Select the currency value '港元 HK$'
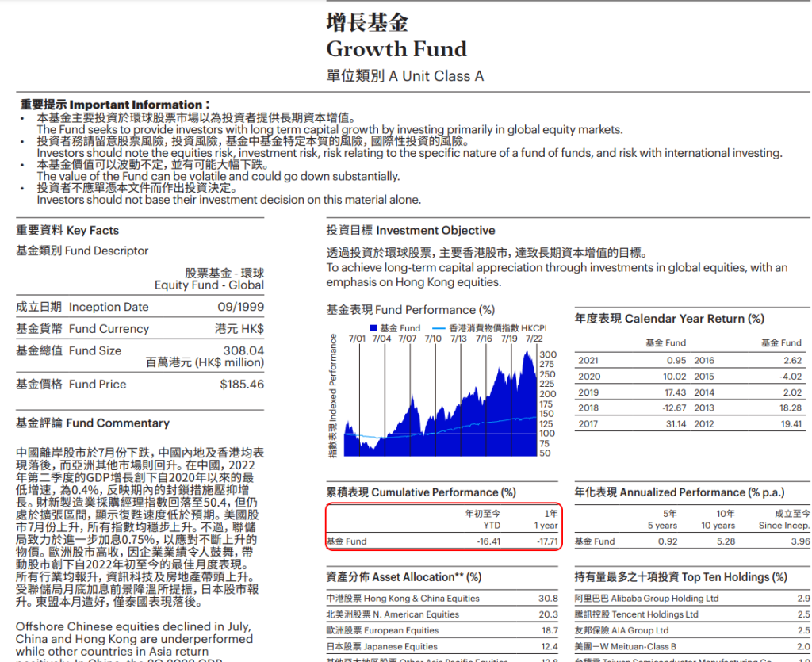The width and height of the screenshot is (812, 662). coord(239,329)
